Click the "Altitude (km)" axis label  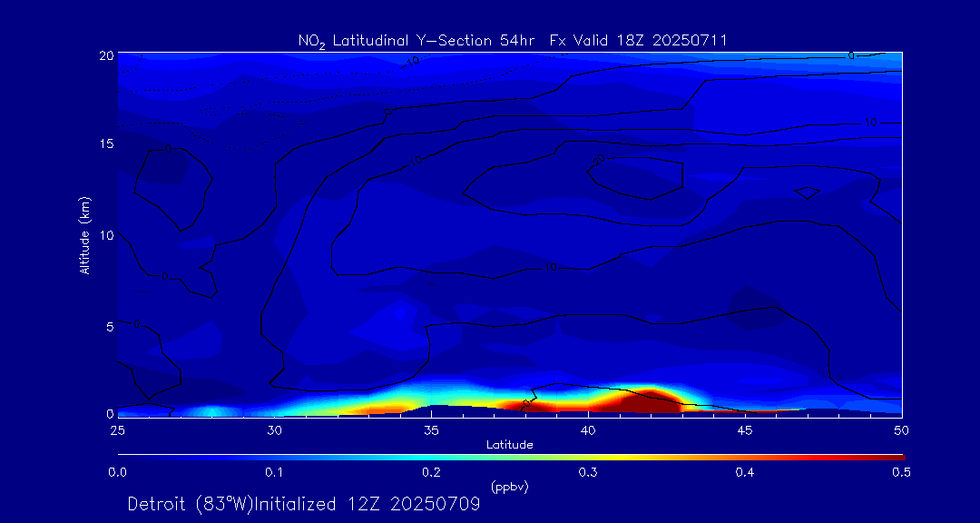tap(84, 234)
